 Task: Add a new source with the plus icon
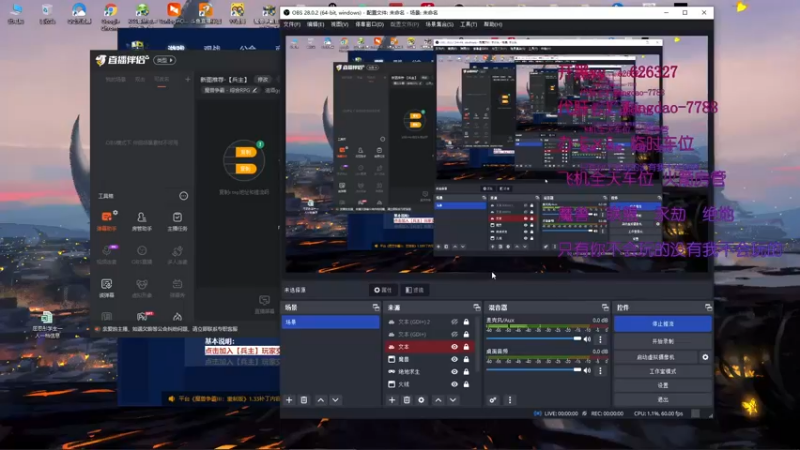[392, 400]
